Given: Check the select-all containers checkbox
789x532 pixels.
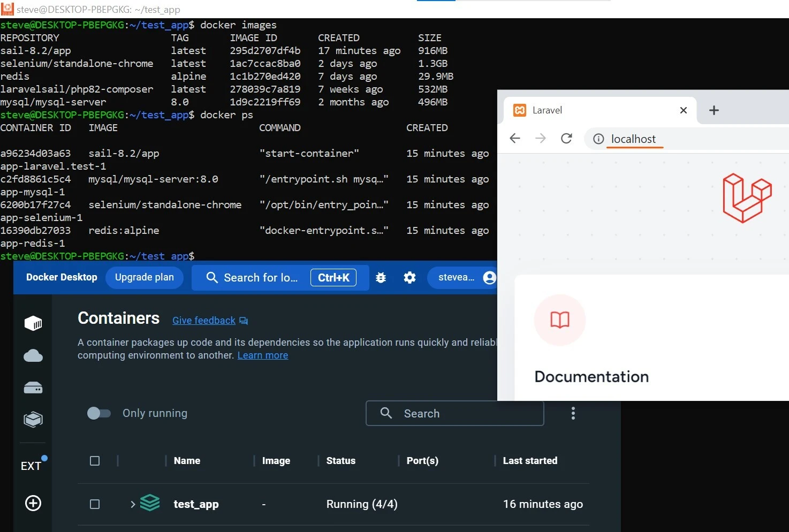Looking at the screenshot, I should (95, 460).
